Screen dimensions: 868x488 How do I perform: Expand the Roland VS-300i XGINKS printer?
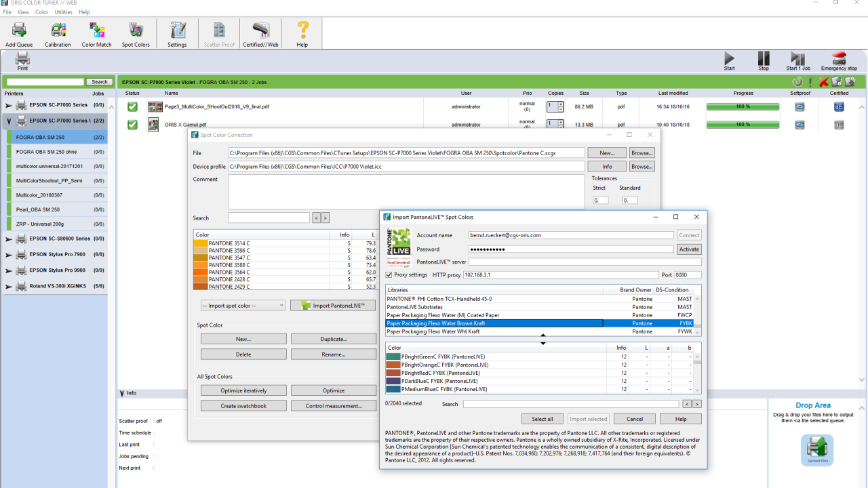click(x=9, y=286)
